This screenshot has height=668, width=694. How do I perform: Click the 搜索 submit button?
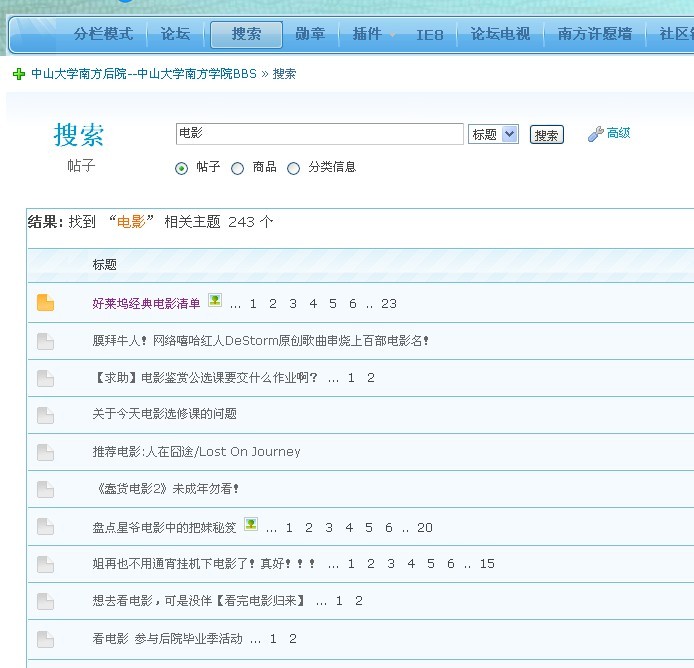[547, 135]
